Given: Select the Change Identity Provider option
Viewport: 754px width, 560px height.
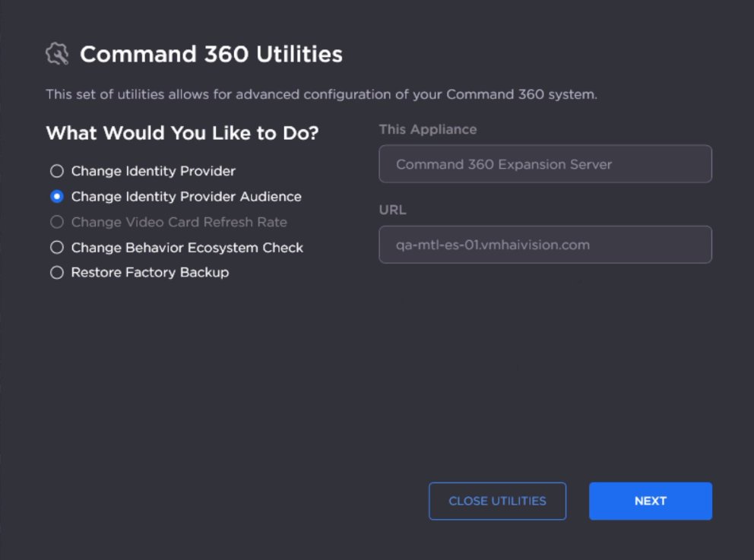Looking at the screenshot, I should coord(56,171).
